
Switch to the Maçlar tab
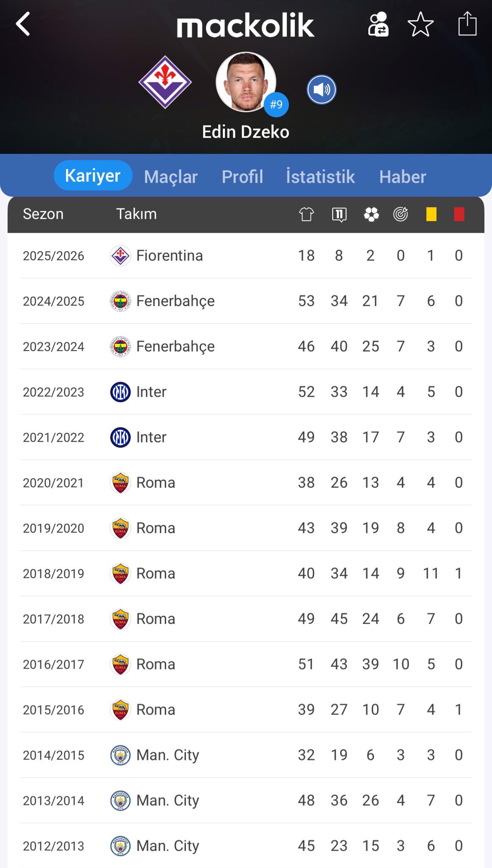coord(171,177)
